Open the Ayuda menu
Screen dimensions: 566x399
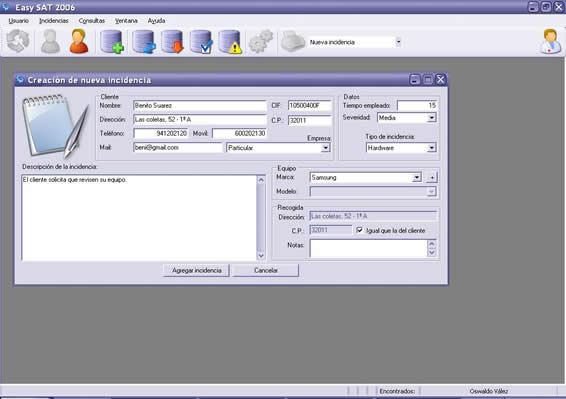(x=156, y=21)
